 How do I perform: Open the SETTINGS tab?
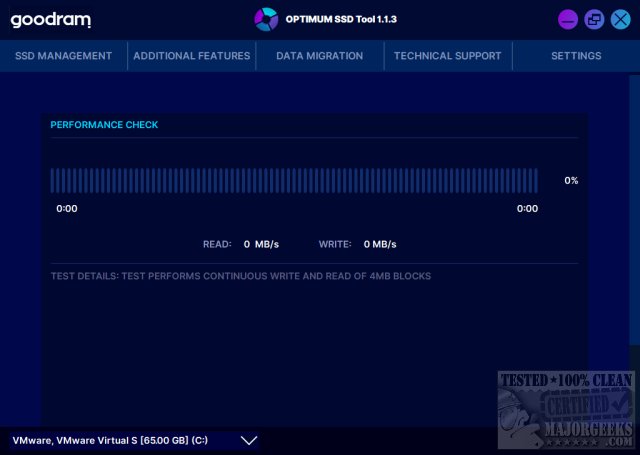tap(576, 56)
